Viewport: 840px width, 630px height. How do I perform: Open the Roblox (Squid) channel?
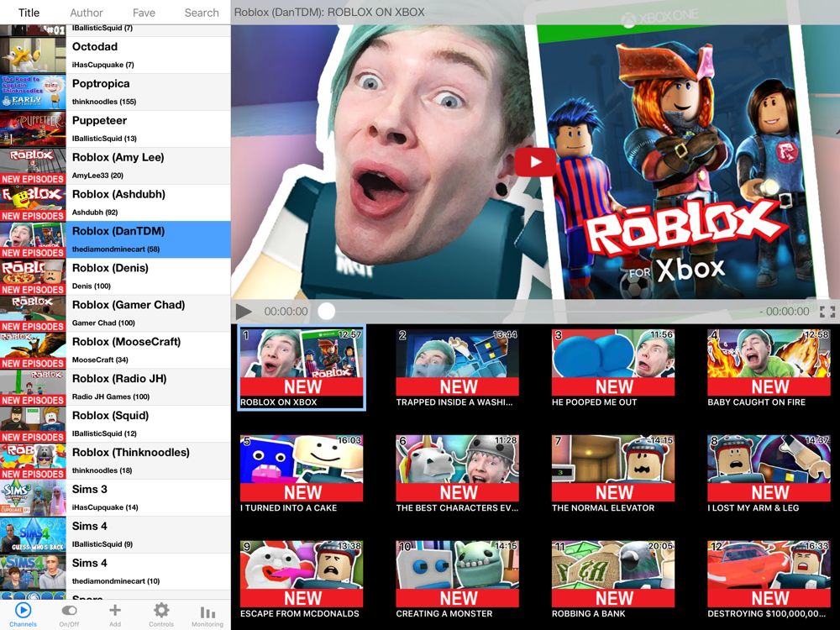tap(115, 424)
